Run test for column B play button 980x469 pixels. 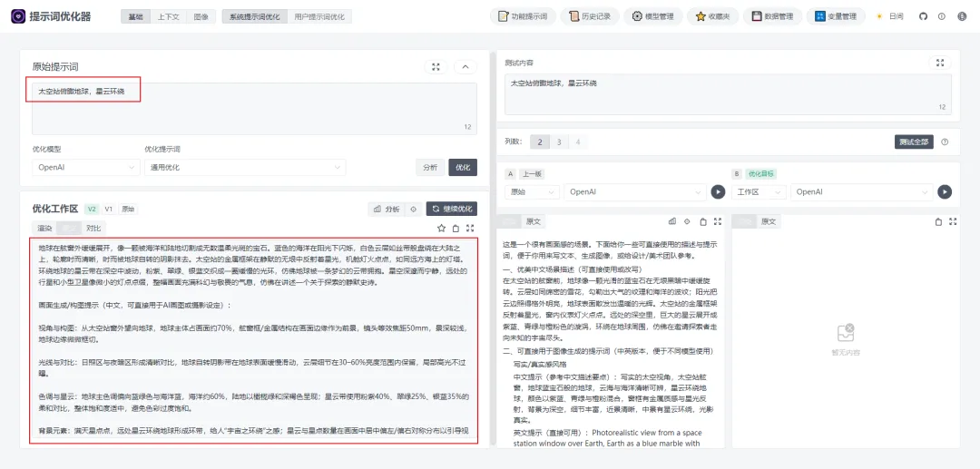(945, 191)
